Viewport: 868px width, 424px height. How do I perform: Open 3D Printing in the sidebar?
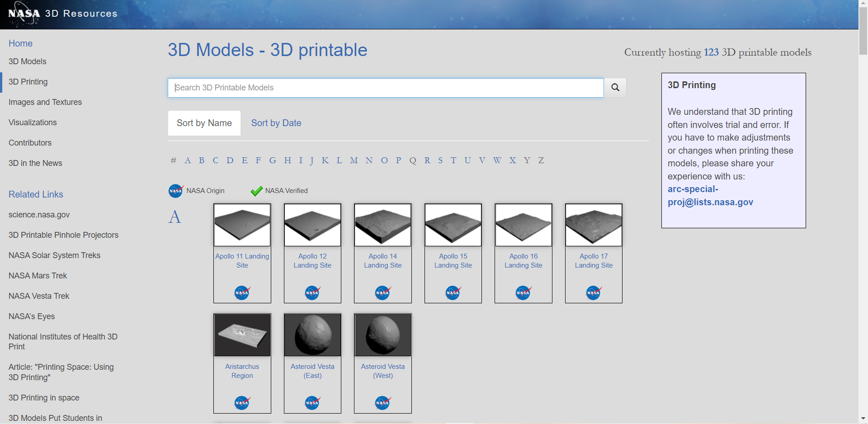(x=28, y=82)
